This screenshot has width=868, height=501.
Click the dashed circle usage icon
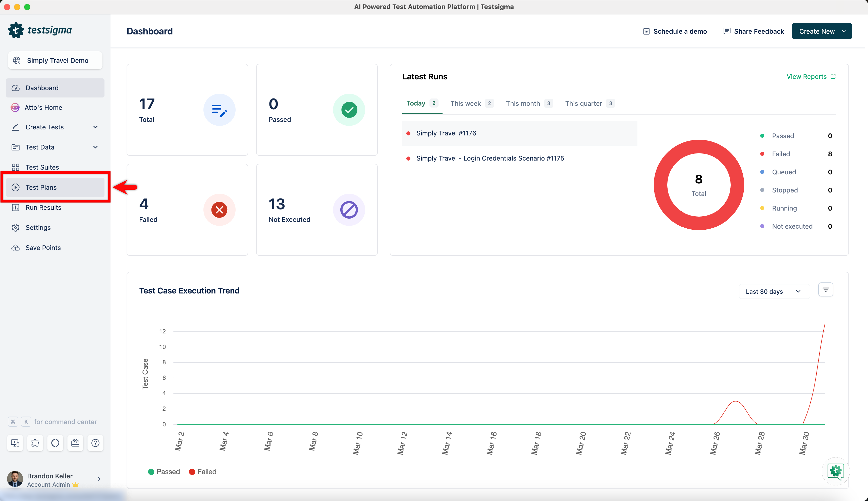[x=55, y=443]
